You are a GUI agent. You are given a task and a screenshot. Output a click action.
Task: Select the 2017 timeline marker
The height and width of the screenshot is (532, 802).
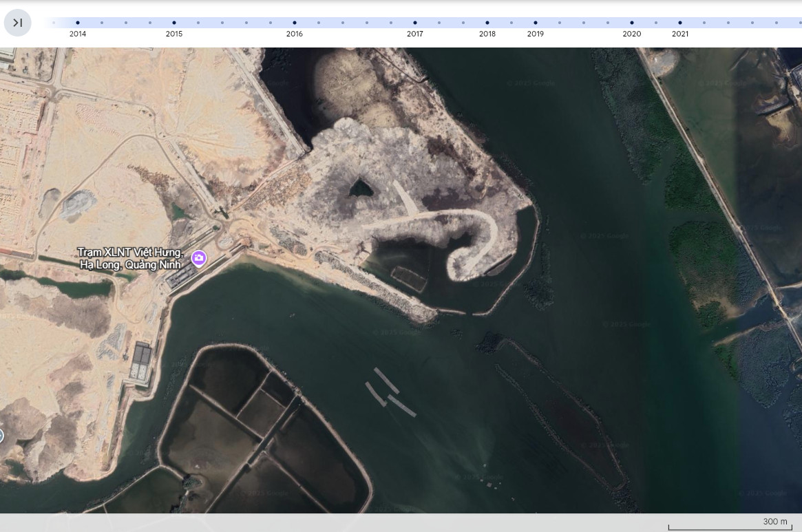pos(415,21)
